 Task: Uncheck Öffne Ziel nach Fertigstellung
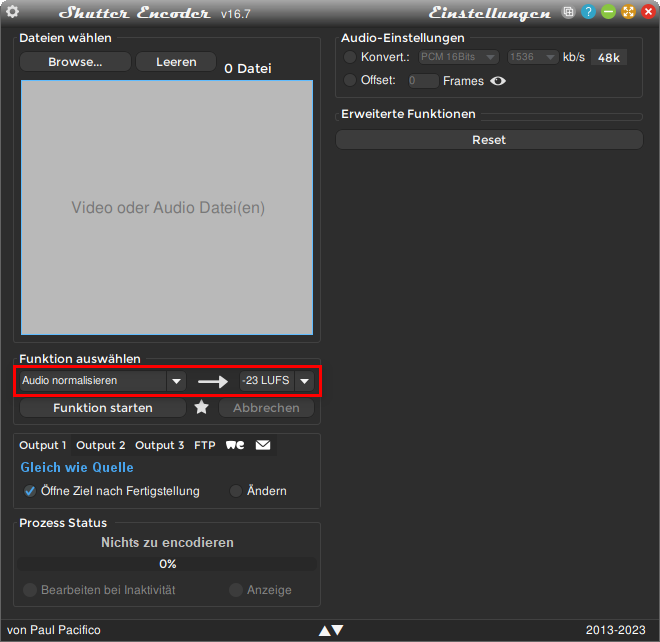pos(29,491)
